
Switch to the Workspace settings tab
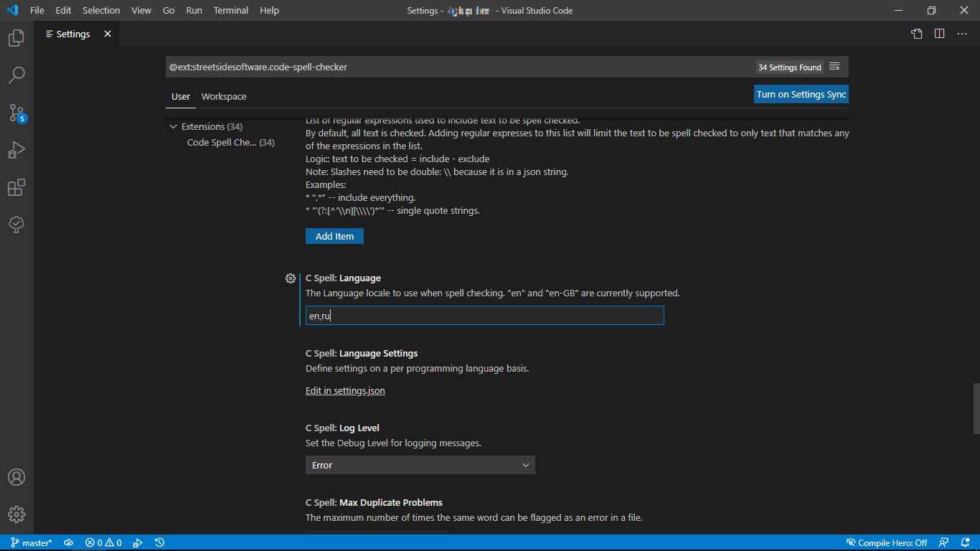(224, 96)
